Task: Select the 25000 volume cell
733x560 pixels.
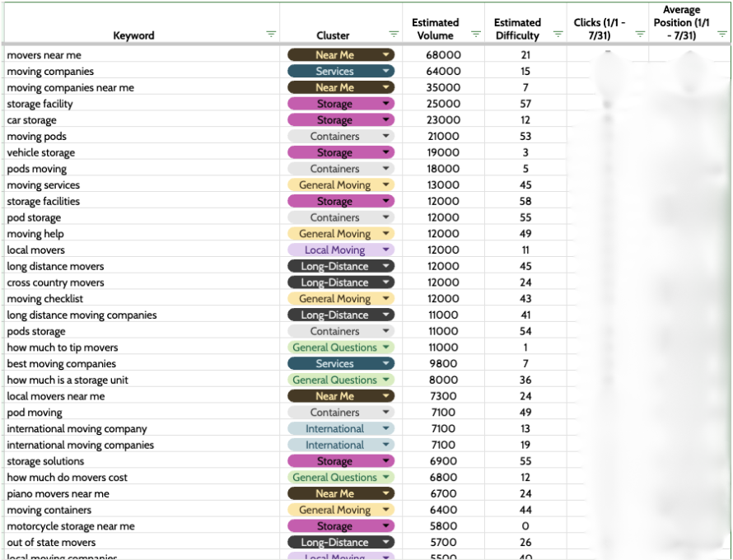Action: click(x=444, y=103)
